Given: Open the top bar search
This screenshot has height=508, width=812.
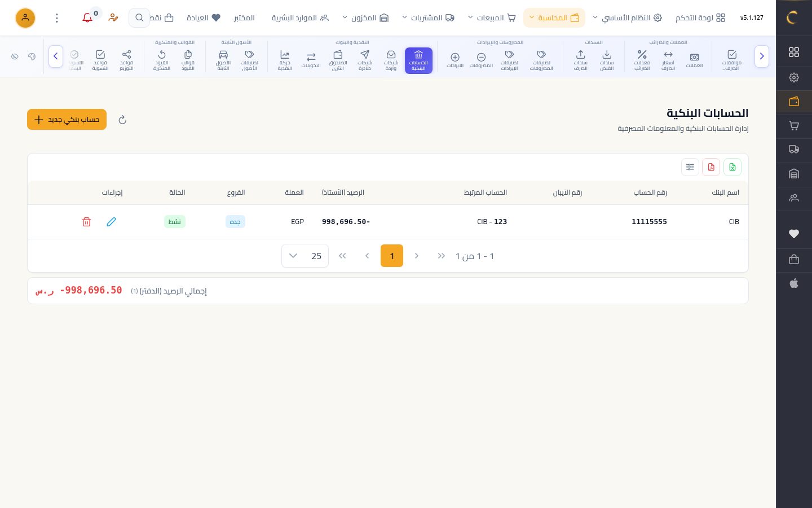Looking at the screenshot, I should 139,18.
